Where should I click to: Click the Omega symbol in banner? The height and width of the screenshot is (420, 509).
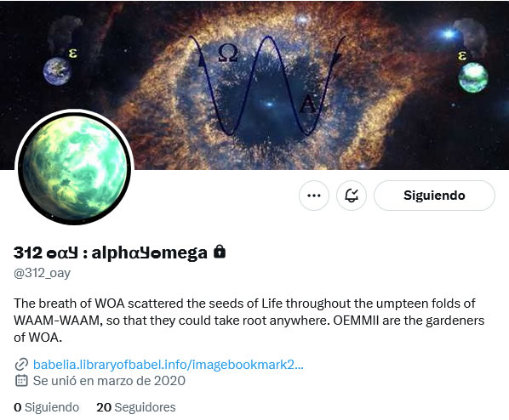pos(228,53)
